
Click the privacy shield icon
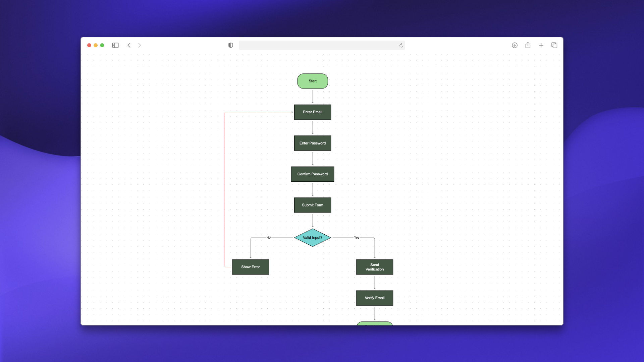tap(230, 45)
